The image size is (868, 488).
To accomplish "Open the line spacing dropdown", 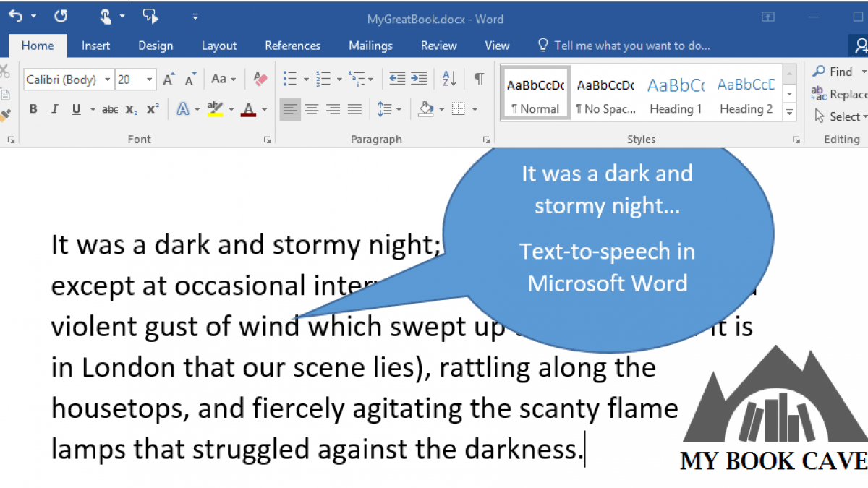I will pyautogui.click(x=388, y=108).
